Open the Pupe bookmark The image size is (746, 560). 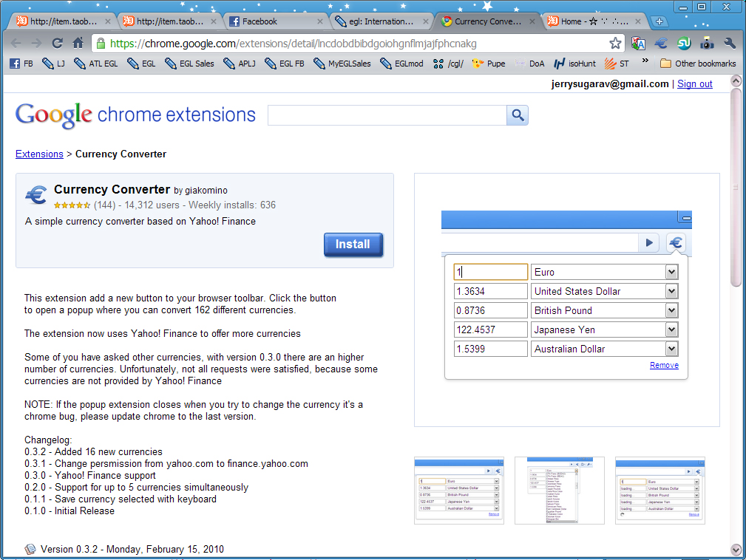[x=489, y=64]
